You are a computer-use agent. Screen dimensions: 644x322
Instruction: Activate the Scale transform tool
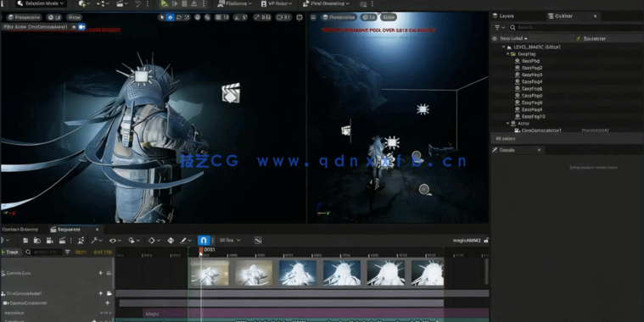[187, 17]
